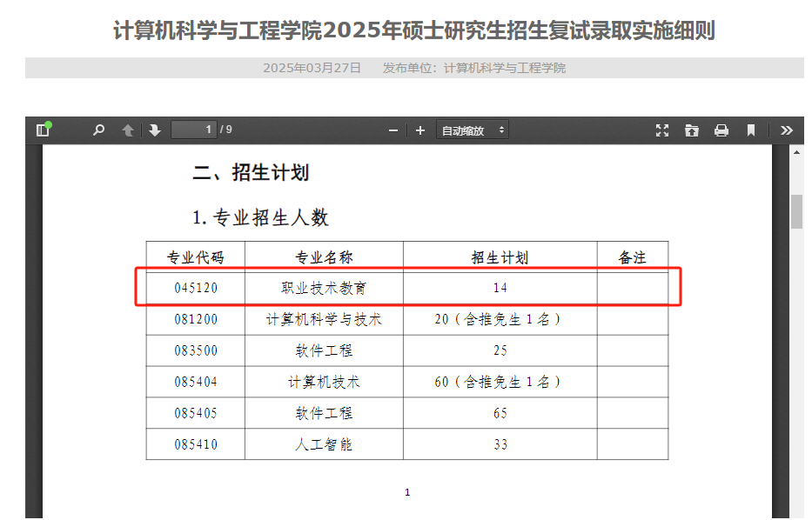Click the scrollbar up arrow

pyautogui.click(x=797, y=152)
